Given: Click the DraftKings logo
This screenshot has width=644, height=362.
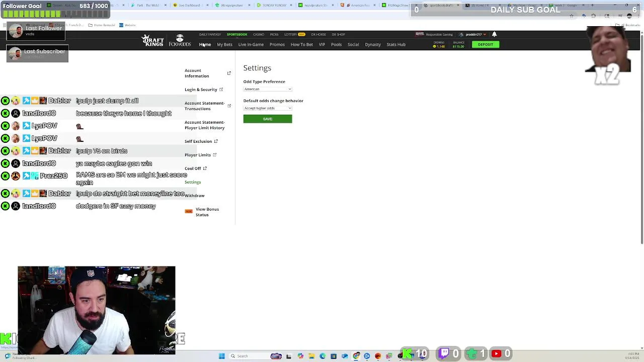Looking at the screenshot, I should point(153,41).
